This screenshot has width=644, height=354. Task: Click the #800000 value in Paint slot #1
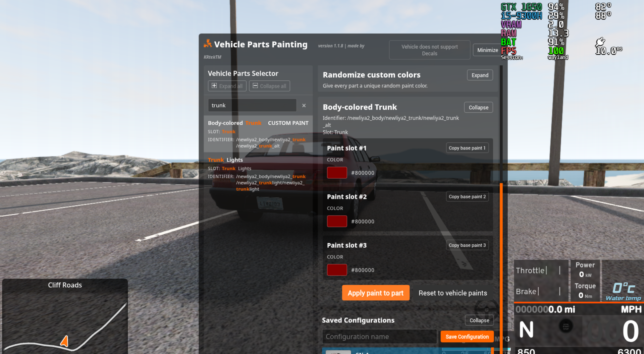(x=363, y=173)
